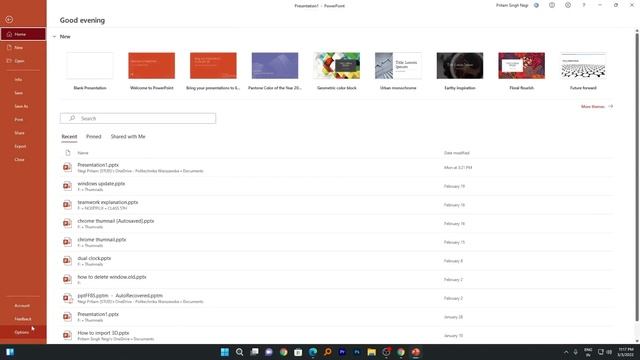This screenshot has height=360, width=640.
Task: Open Feedback in the sidebar
Action: [x=23, y=319]
